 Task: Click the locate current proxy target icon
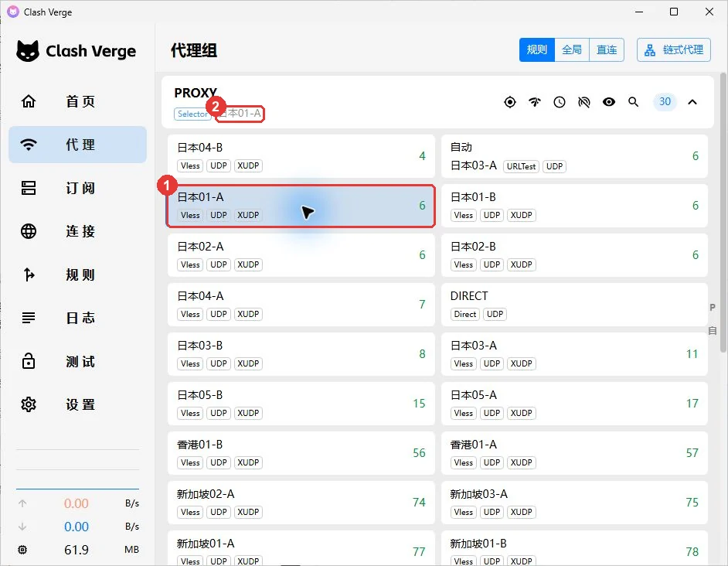click(x=510, y=102)
